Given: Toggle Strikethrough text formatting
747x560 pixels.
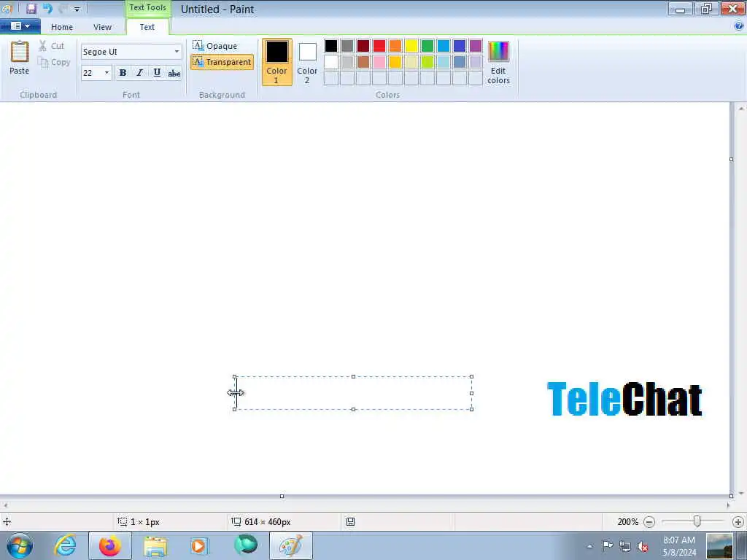Looking at the screenshot, I should (x=174, y=73).
